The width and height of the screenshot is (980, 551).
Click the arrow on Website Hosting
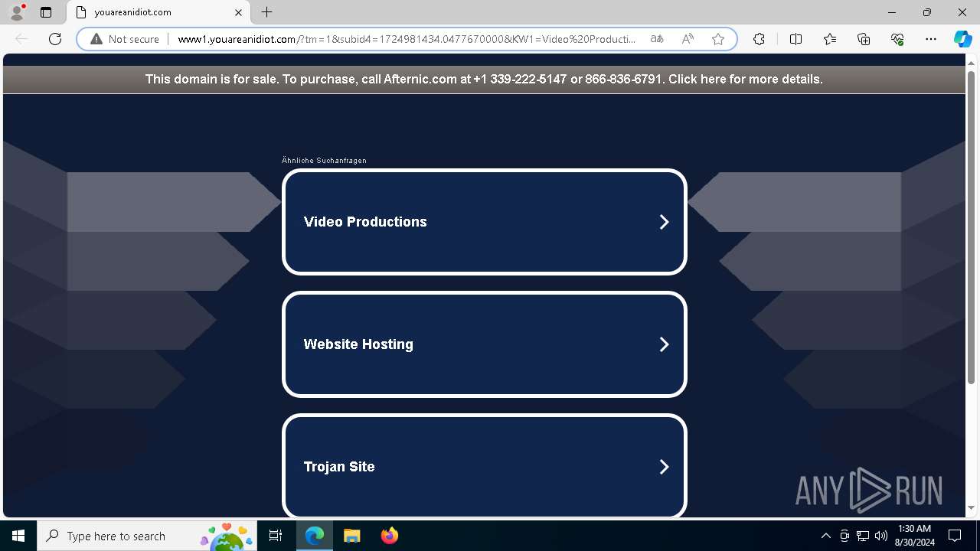[x=664, y=344]
